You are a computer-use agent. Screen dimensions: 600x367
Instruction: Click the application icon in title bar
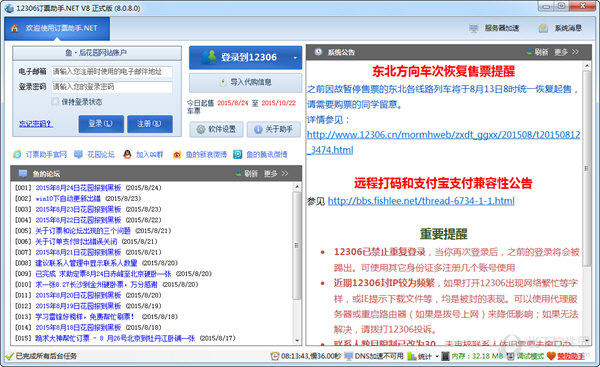pyautogui.click(x=9, y=8)
